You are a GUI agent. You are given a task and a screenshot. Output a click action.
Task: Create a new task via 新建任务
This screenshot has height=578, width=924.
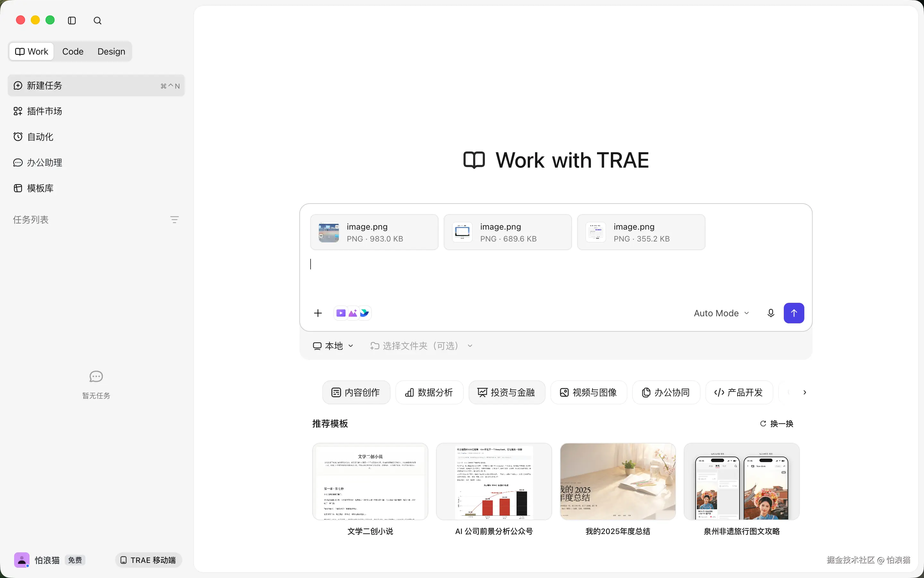(x=96, y=86)
